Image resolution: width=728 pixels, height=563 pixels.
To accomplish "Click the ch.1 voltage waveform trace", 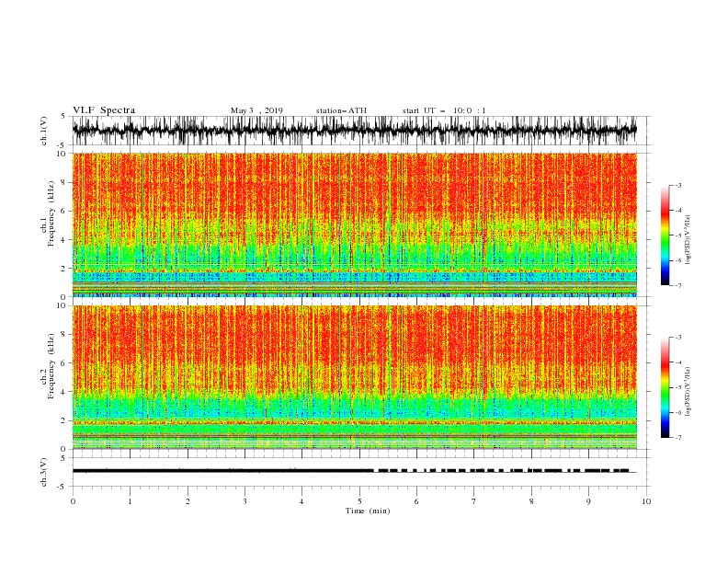I will 354,131.
